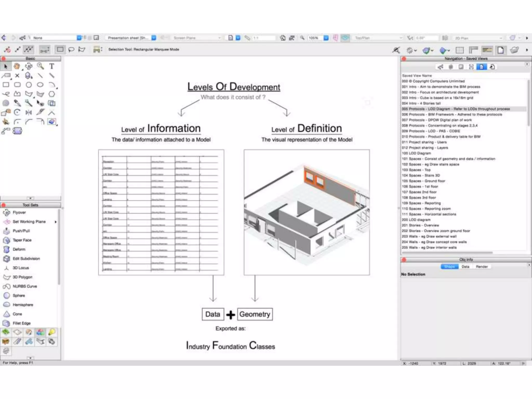Enable Lasso Marquee selection mode
Image resolution: width=532 pixels, height=399 pixels.
pos(71,49)
